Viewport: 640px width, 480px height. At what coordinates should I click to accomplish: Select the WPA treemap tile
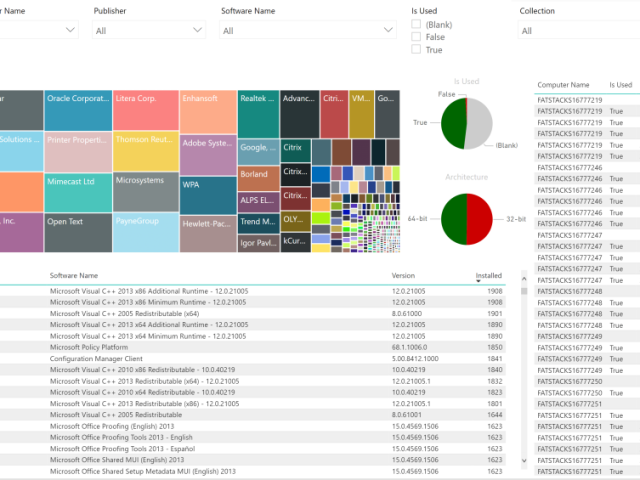click(x=208, y=196)
